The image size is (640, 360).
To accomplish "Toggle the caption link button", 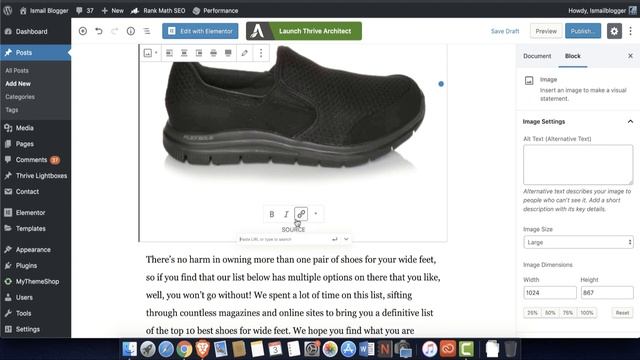I will [301, 214].
